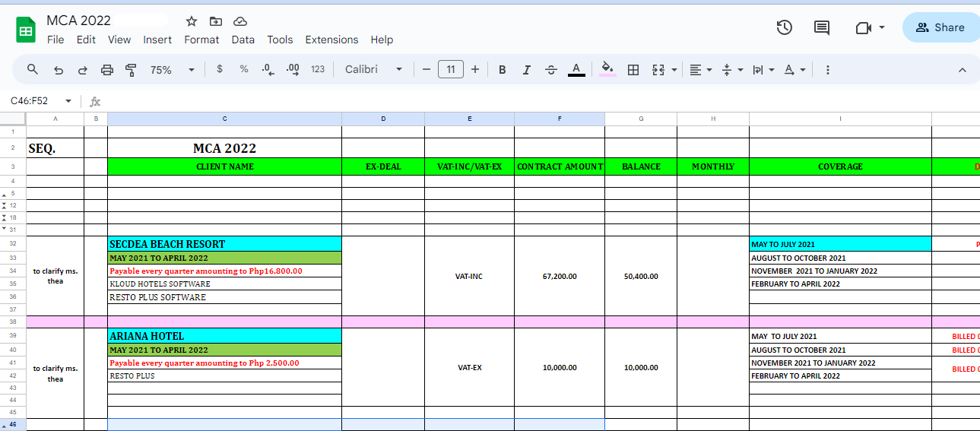Click the font size input field
Screen dimensions: 980x431
pos(451,69)
